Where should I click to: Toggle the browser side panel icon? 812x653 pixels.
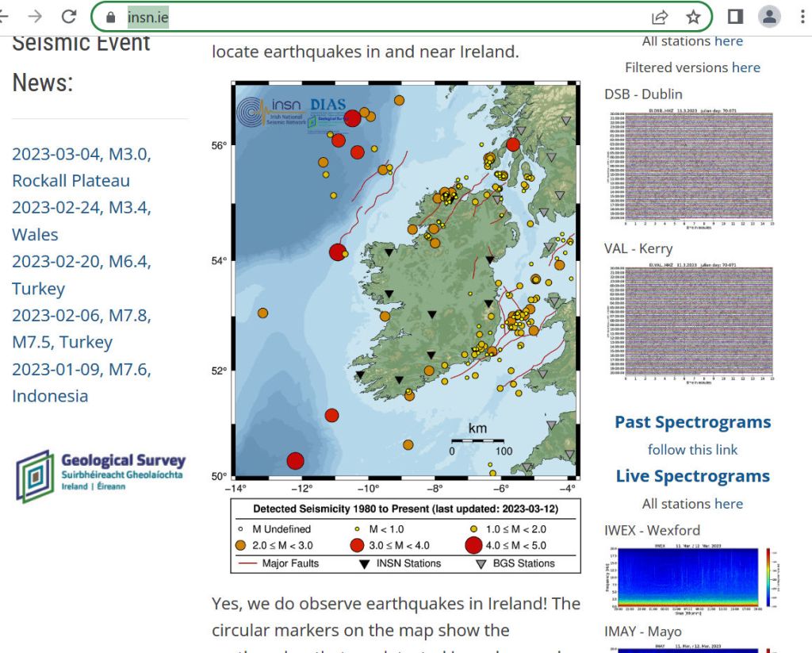coord(735,17)
